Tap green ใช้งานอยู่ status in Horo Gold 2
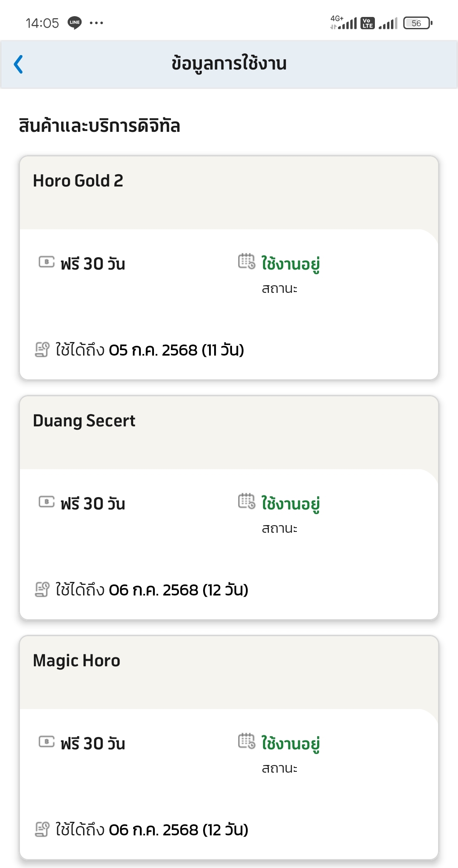This screenshot has height=868, width=458. (290, 264)
